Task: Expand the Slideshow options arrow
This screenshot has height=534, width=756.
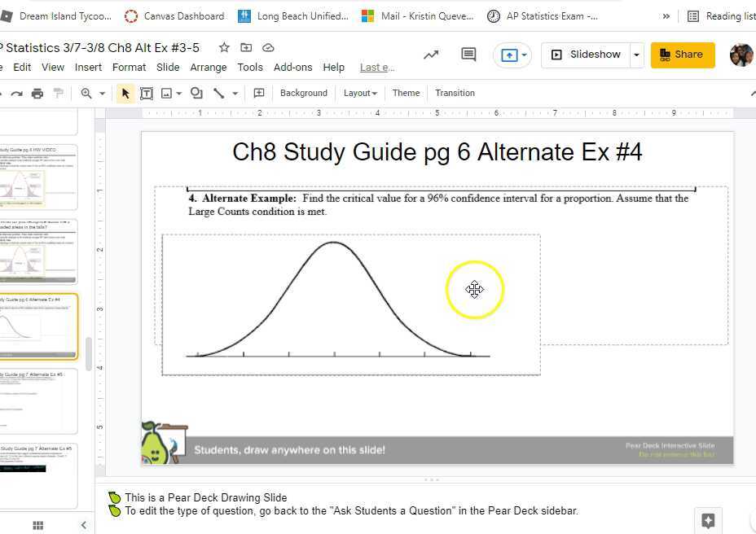Action: pyautogui.click(x=636, y=55)
